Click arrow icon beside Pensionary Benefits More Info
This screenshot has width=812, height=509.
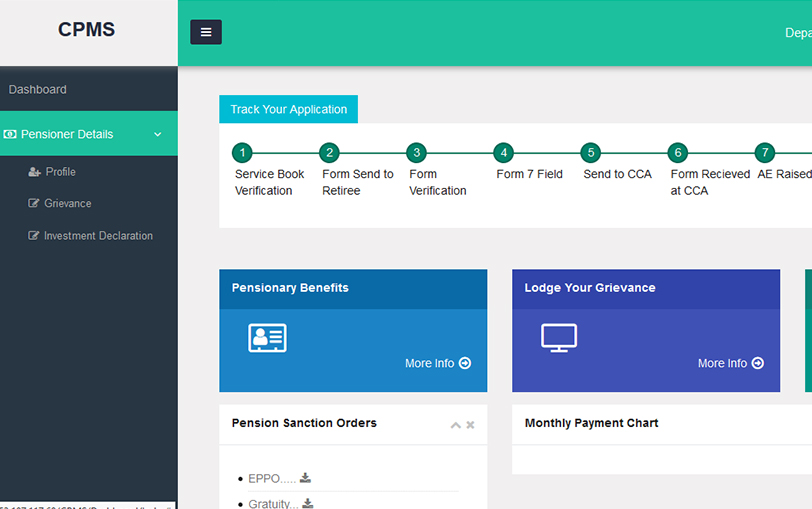[465, 363]
